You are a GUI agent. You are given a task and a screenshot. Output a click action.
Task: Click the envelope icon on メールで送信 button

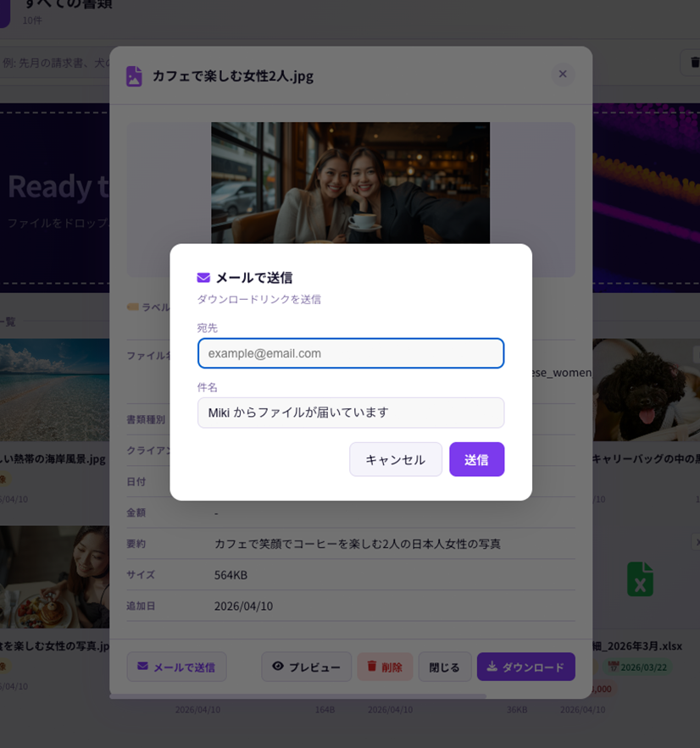tap(143, 667)
